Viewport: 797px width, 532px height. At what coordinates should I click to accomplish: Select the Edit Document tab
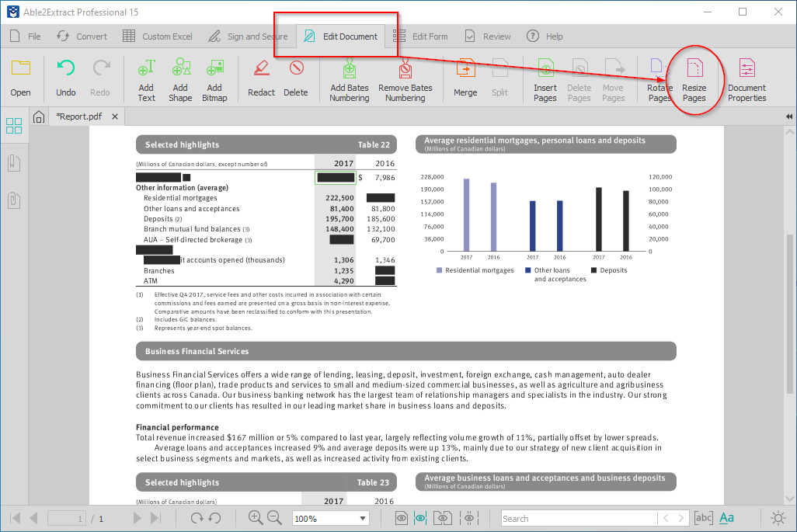click(x=340, y=37)
